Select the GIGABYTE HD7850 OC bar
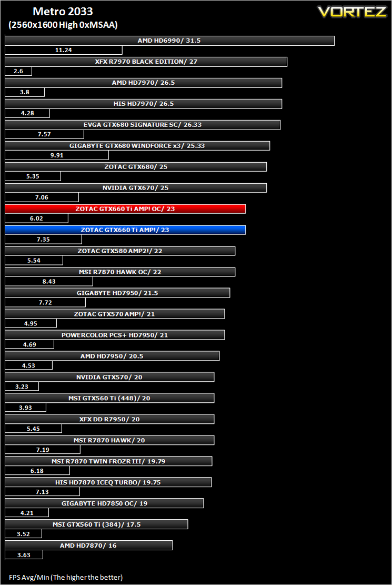Screen dimensions: 392x585 click(104, 503)
